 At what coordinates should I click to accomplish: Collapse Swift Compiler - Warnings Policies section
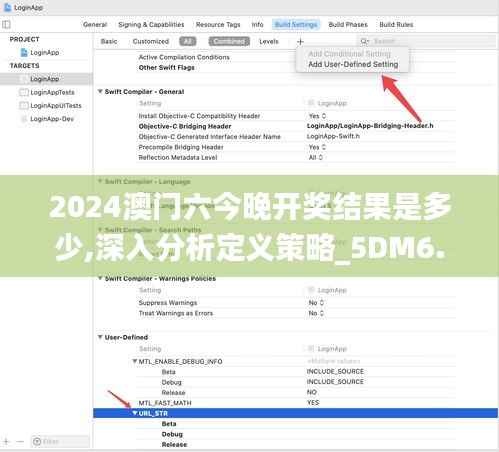pos(100,278)
